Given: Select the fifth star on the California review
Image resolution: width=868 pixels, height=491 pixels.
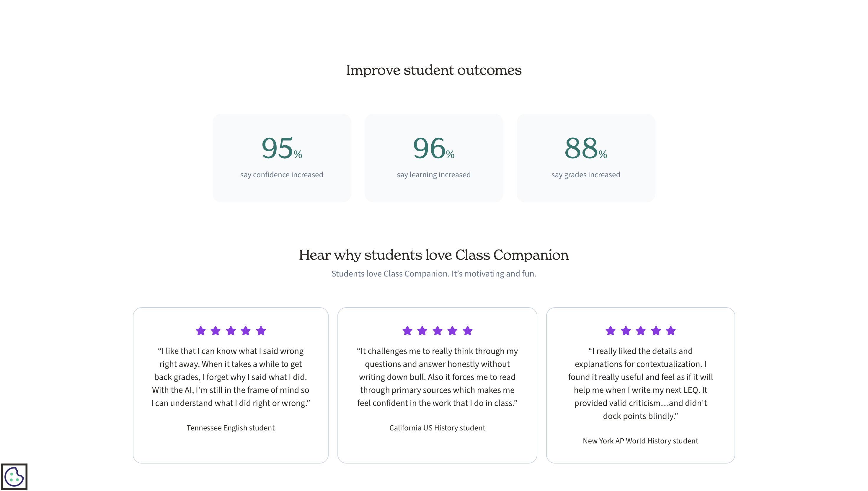Looking at the screenshot, I should point(467,331).
